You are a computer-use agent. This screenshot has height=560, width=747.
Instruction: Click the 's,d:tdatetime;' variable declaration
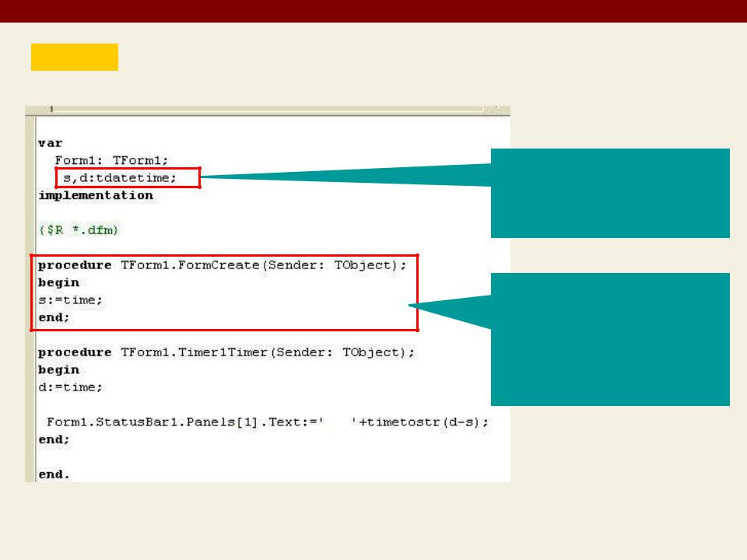pos(120,178)
